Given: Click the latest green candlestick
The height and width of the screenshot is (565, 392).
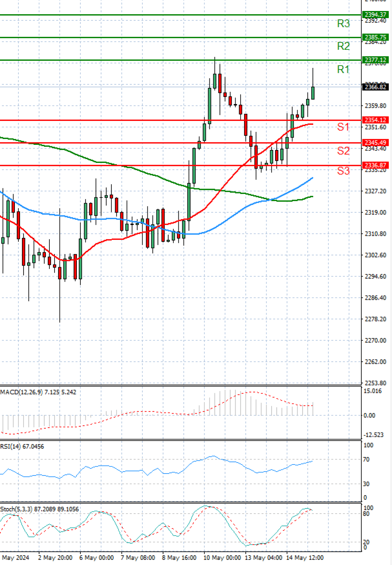Looking at the screenshot, I should coord(313,93).
